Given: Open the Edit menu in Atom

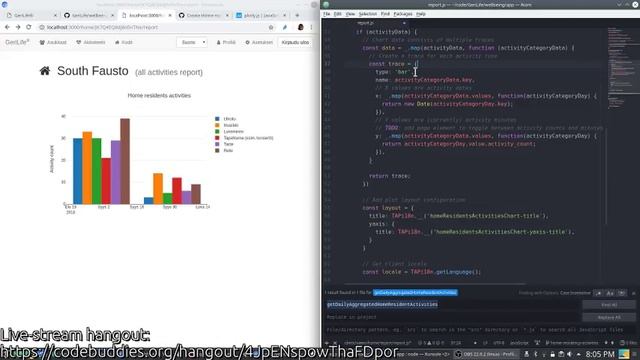Looking at the screenshot, I should click(338, 14).
